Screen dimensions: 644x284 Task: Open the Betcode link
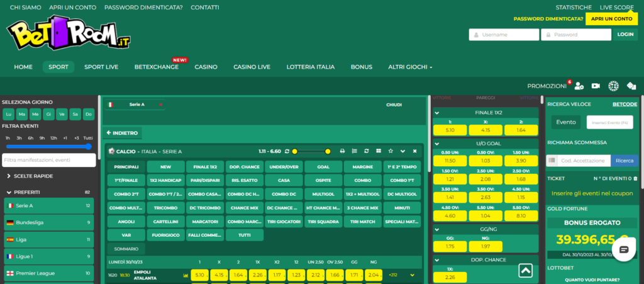(x=625, y=105)
